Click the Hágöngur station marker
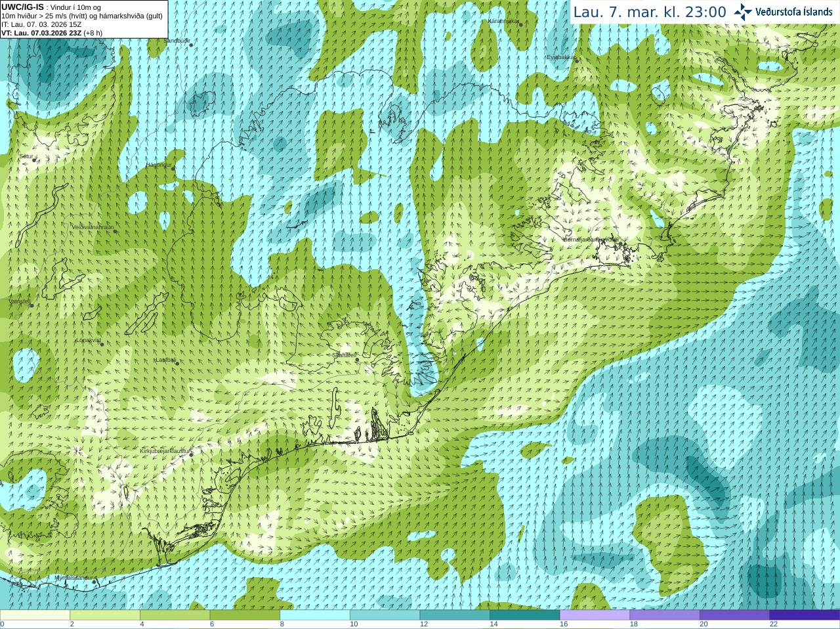Viewport: 840px width, 629px height. pyautogui.click(x=173, y=169)
